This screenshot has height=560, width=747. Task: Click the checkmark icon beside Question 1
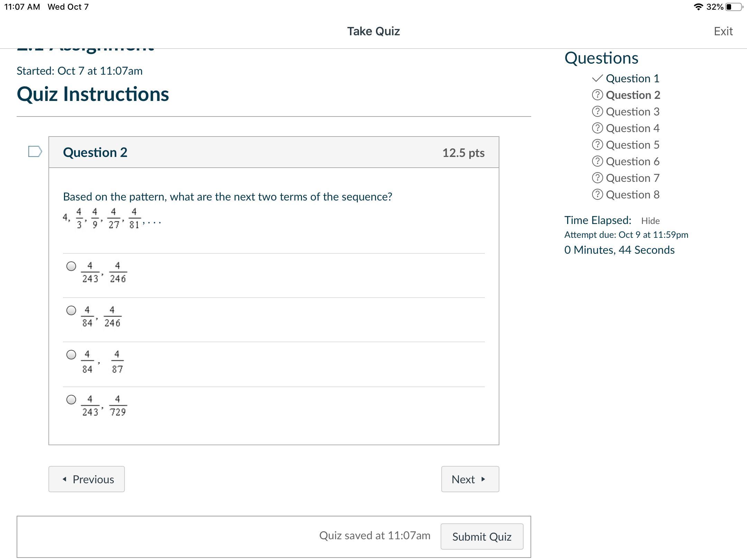click(x=597, y=78)
